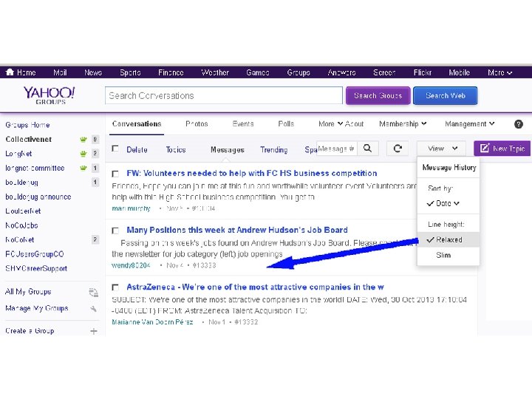Click the crown icon next to Collectivenet

click(83, 140)
